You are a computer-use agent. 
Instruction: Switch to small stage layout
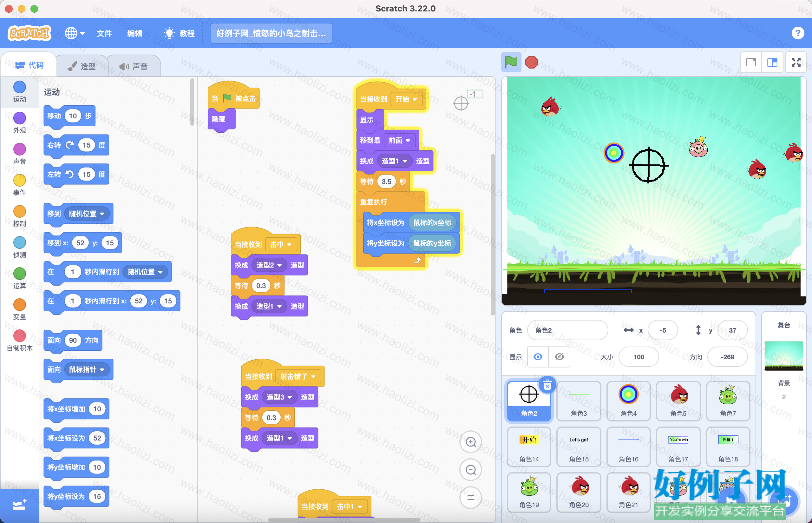pos(751,62)
